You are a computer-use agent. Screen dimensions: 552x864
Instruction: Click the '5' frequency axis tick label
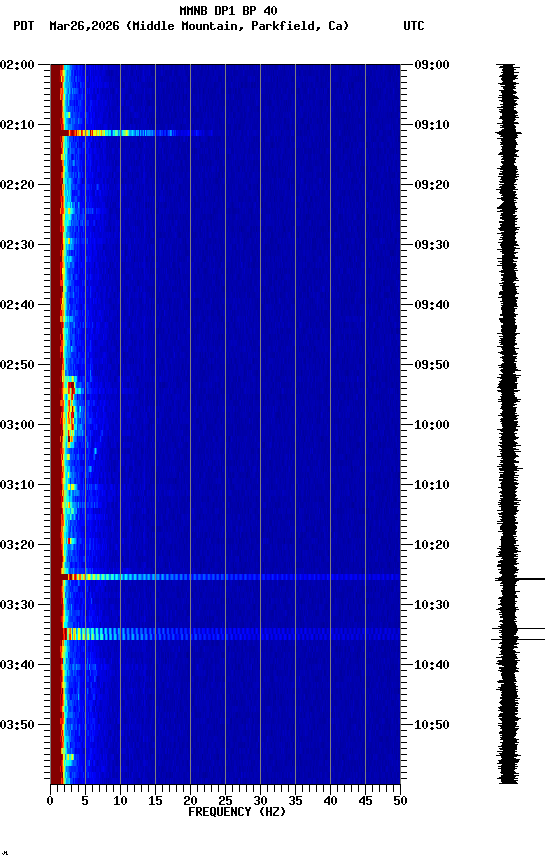tap(85, 801)
